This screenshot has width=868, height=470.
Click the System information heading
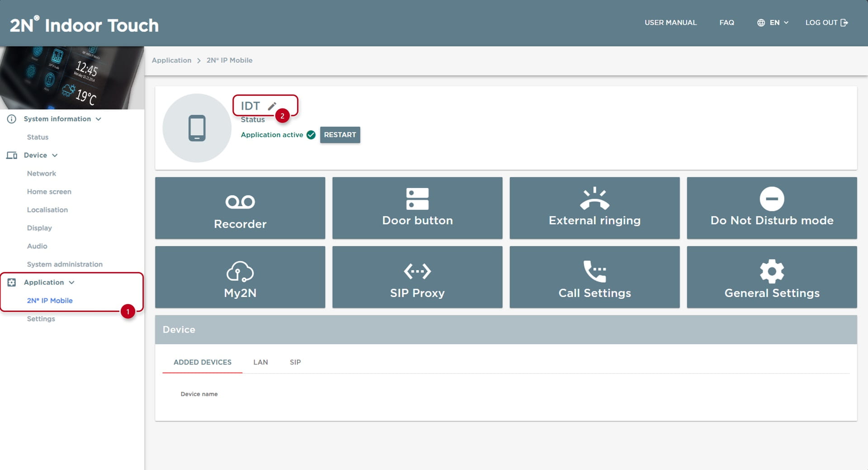click(x=57, y=119)
